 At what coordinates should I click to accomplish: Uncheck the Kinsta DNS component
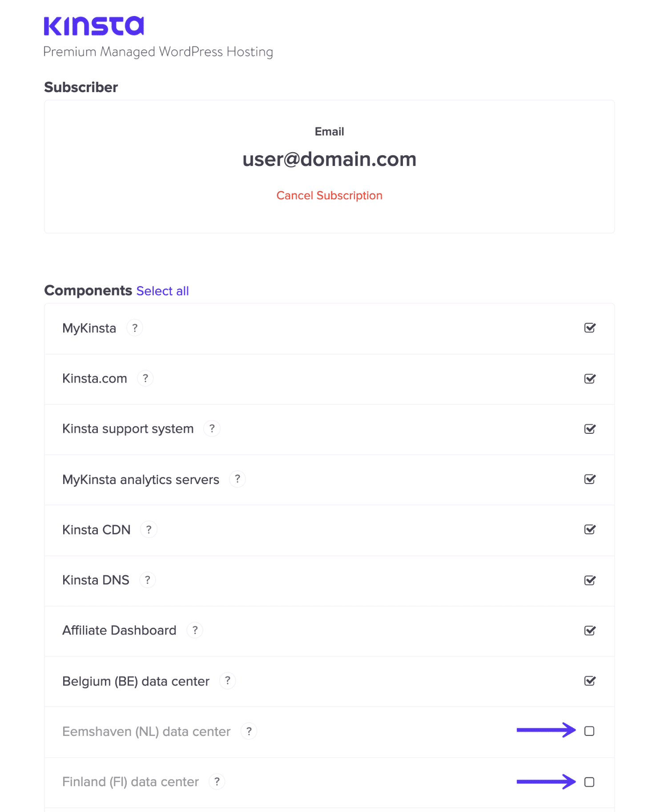point(590,580)
